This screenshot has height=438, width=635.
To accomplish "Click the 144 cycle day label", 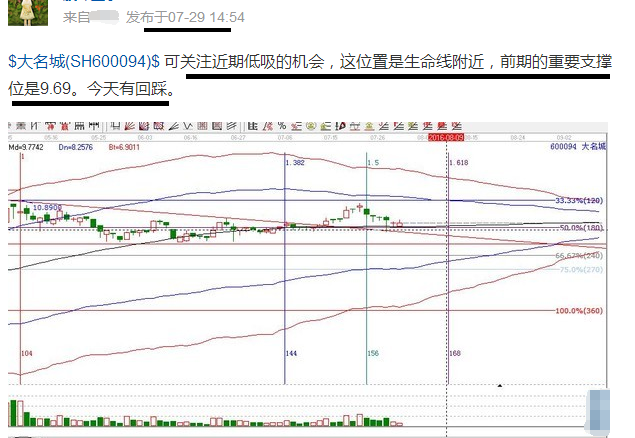I will pyautogui.click(x=292, y=354).
